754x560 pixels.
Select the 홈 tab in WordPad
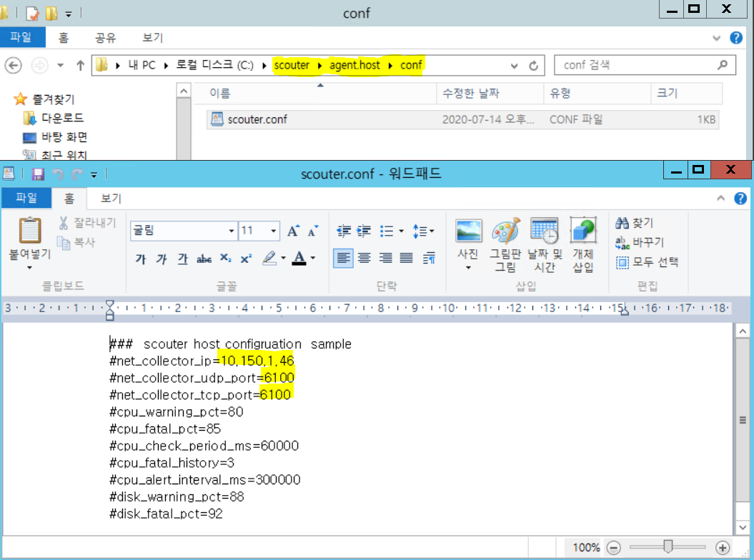point(69,198)
